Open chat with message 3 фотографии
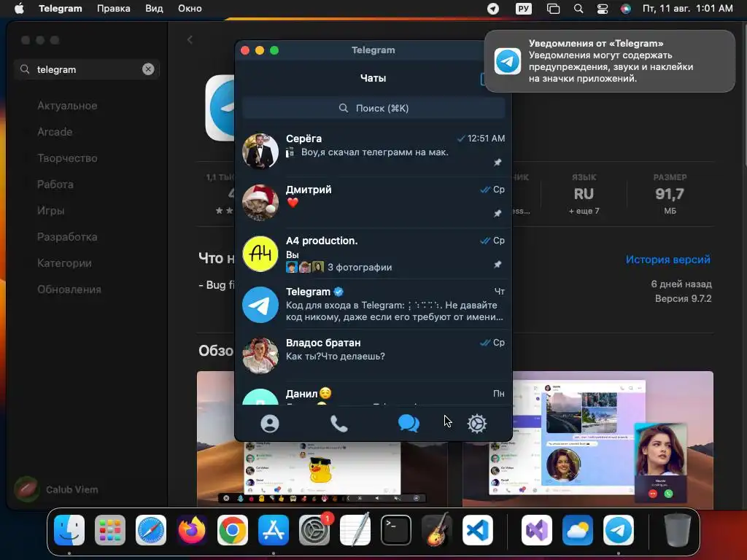The image size is (747, 560). tap(373, 254)
